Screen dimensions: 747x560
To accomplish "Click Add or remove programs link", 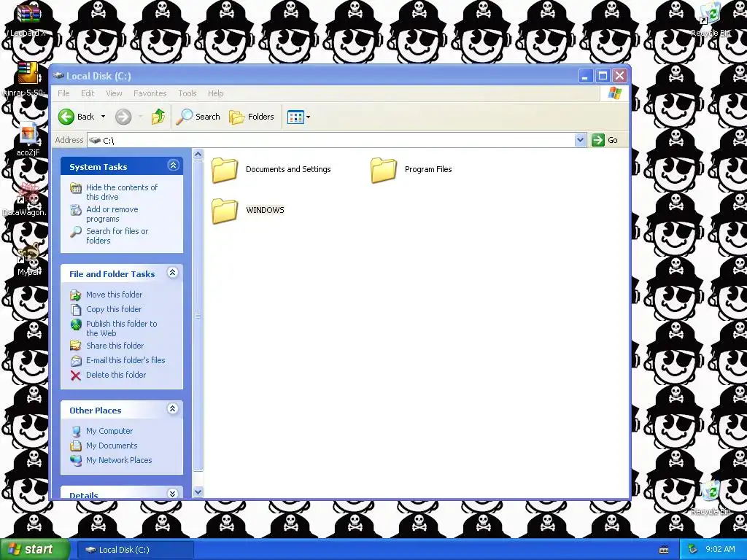I will click(112, 214).
